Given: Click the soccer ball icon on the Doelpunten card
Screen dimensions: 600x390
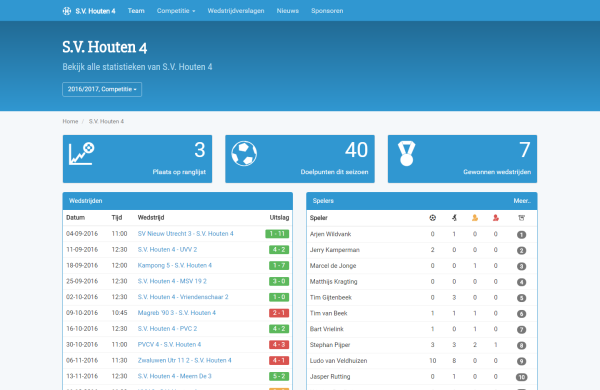Looking at the screenshot, I should point(244,154).
